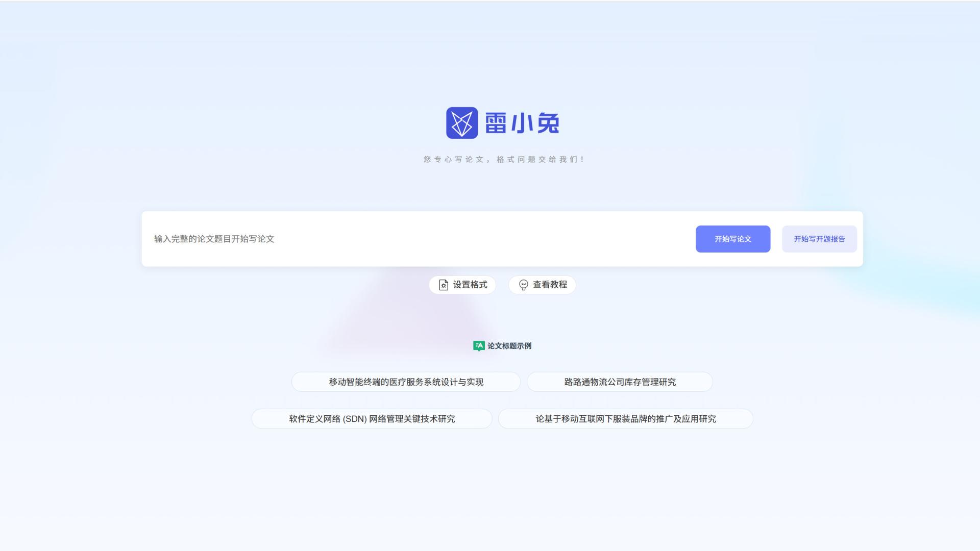The height and width of the screenshot is (551, 980).
Task: Select the document-with-gear icon beside 设置格式
Action: [x=443, y=285]
